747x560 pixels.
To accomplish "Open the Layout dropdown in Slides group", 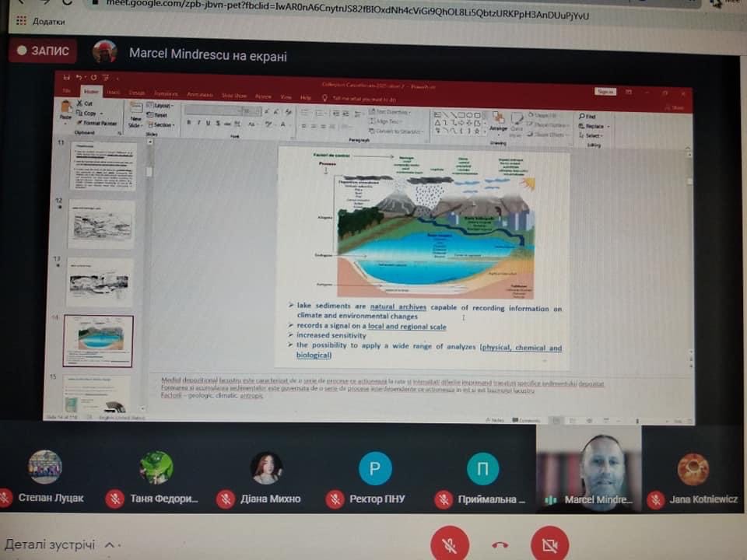I will click(x=163, y=105).
